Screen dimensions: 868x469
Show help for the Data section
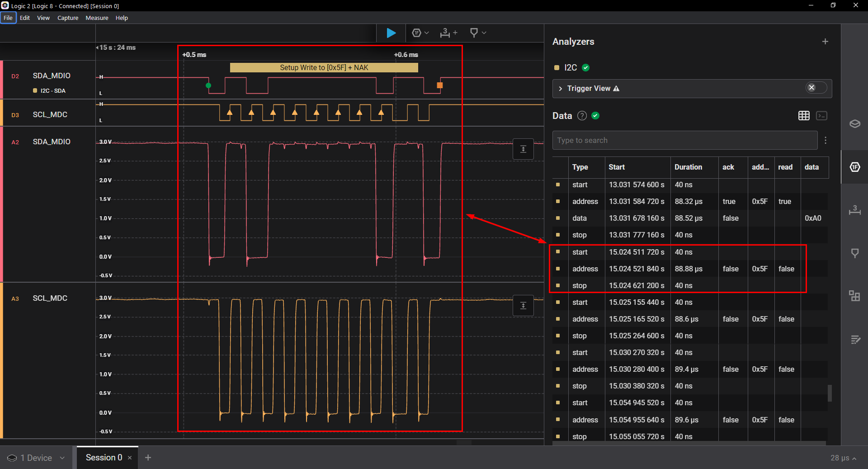pos(582,116)
